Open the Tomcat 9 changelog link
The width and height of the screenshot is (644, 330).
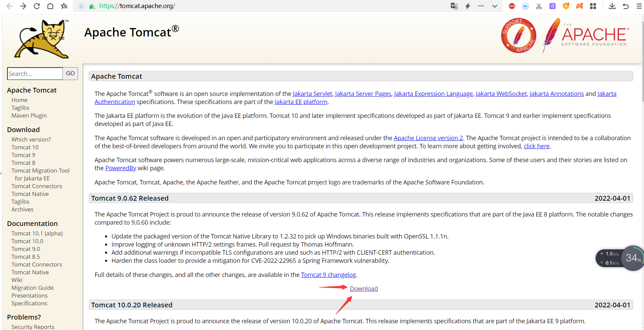[329, 275]
